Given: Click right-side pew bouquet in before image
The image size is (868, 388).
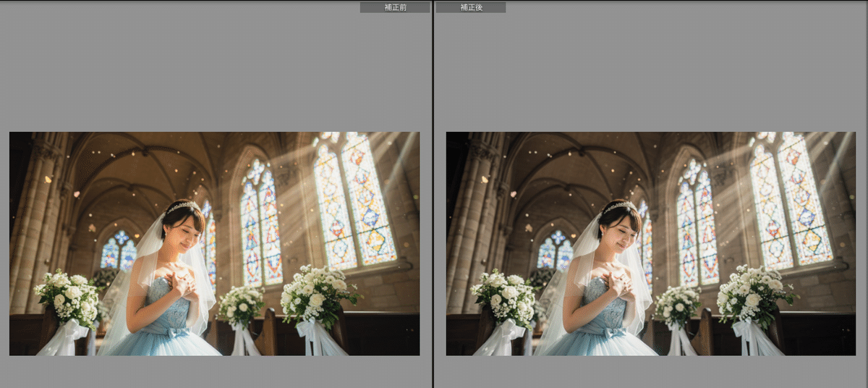Looking at the screenshot, I should tap(317, 293).
